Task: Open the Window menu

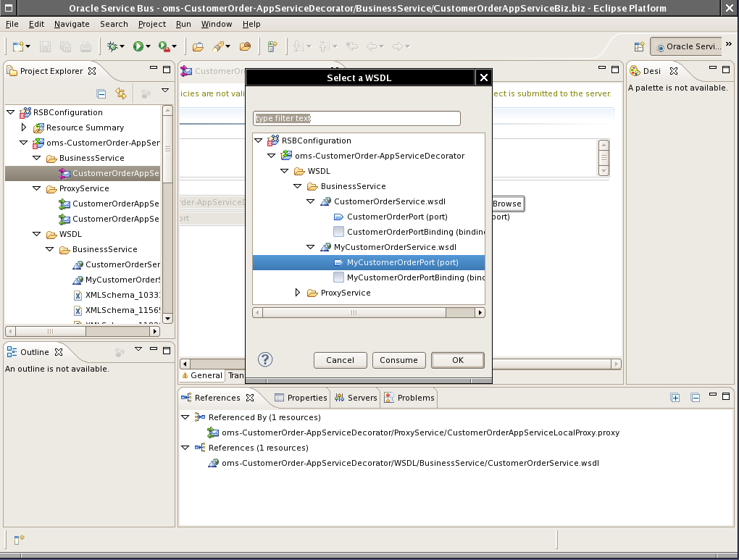Action: [x=217, y=24]
